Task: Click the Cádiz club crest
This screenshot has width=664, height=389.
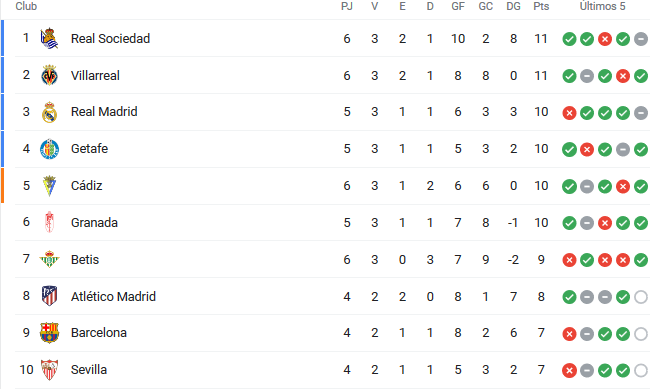Action: tap(49, 186)
